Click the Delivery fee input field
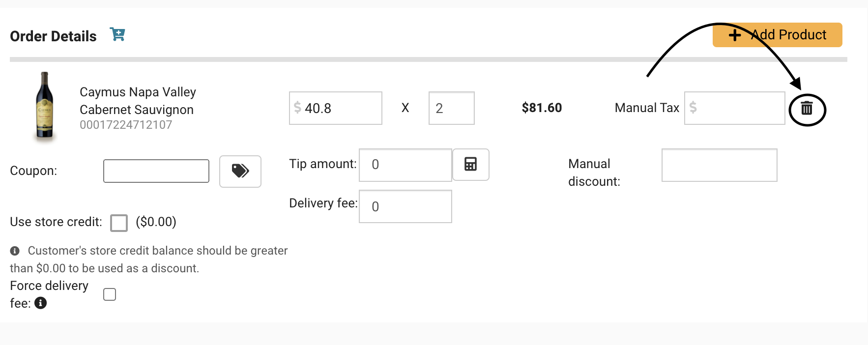The width and height of the screenshot is (868, 345). 405,206
